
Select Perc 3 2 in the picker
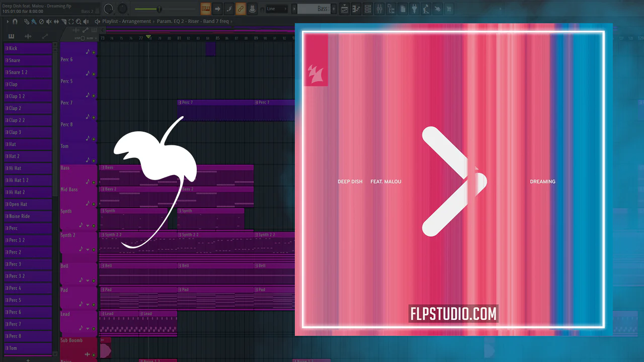tap(28, 276)
